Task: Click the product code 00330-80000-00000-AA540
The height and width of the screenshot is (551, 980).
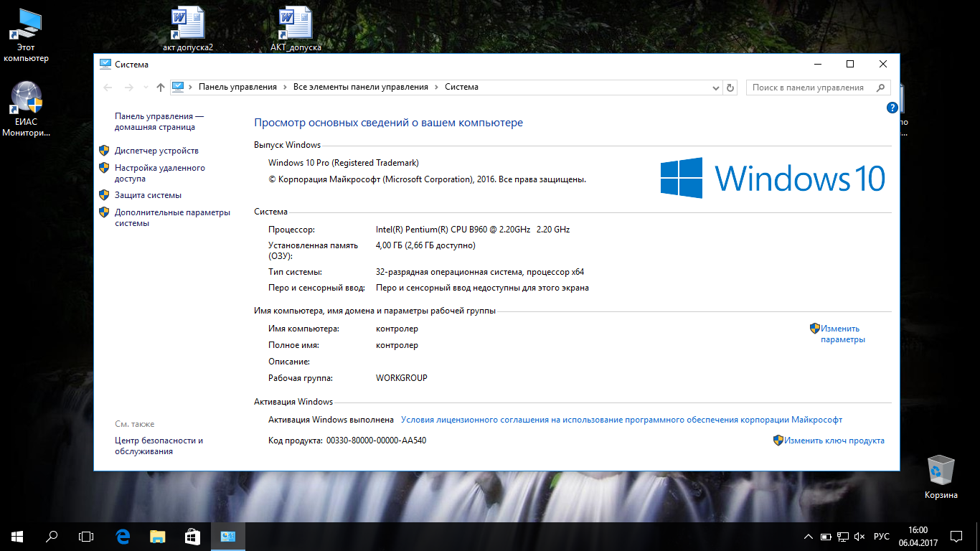Action: click(376, 441)
